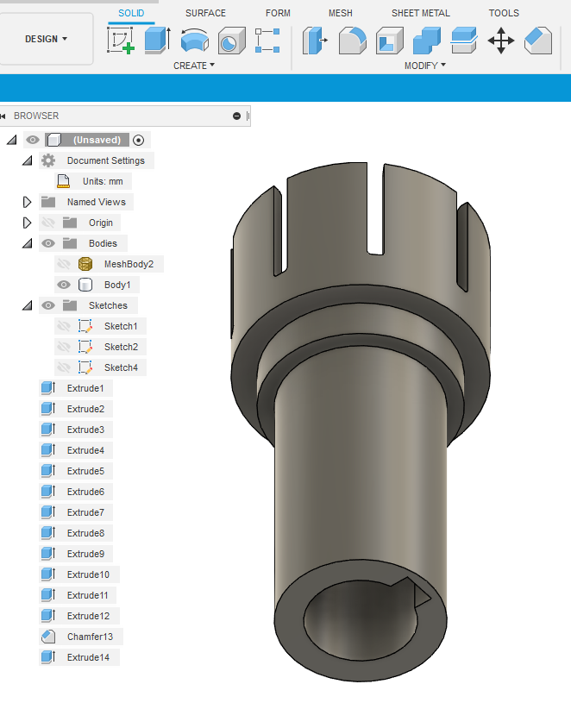The width and height of the screenshot is (571, 728).
Task: Select the Extrude tool in toolbar
Action: [x=157, y=41]
